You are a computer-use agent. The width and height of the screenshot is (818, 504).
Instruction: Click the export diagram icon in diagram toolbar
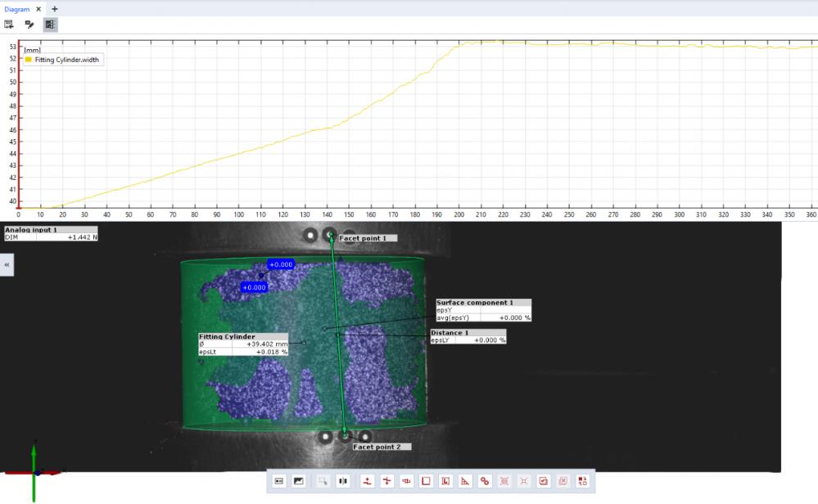[9, 25]
